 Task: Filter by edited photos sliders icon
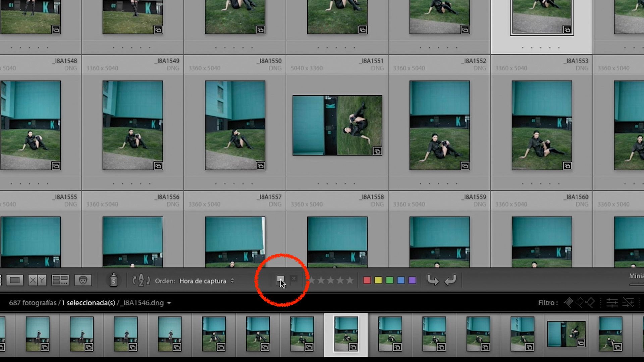(612, 303)
